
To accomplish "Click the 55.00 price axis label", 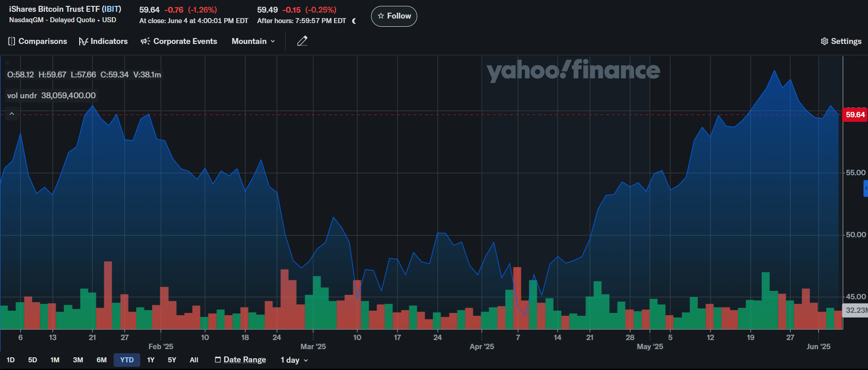I will (x=855, y=173).
